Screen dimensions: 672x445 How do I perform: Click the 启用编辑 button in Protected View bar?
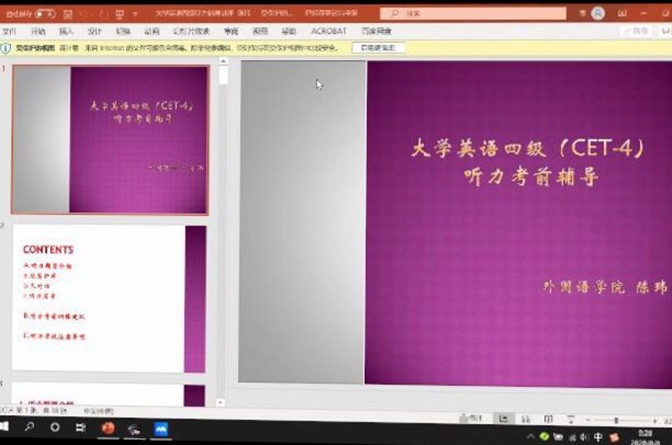[x=377, y=47]
